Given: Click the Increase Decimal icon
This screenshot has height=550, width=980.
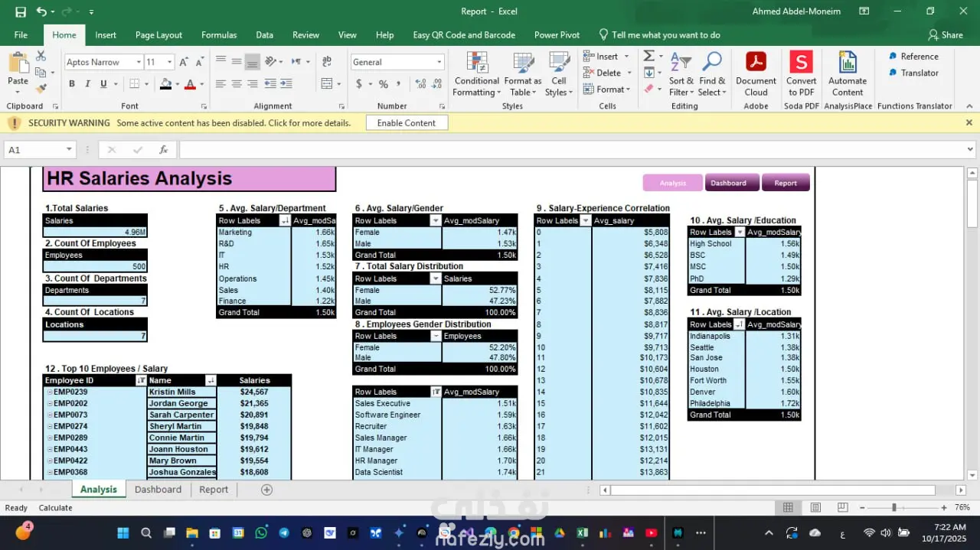Looking at the screenshot, I should point(420,84).
